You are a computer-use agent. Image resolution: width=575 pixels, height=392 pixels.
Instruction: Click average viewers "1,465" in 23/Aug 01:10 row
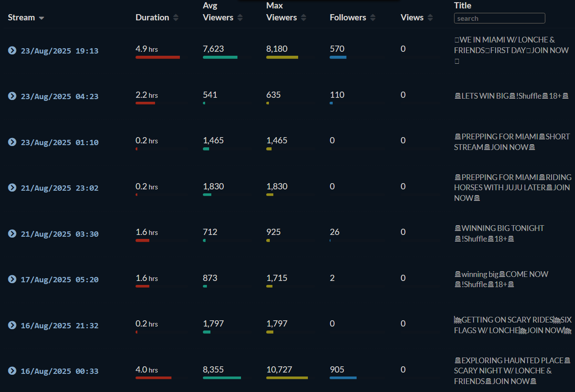click(214, 141)
